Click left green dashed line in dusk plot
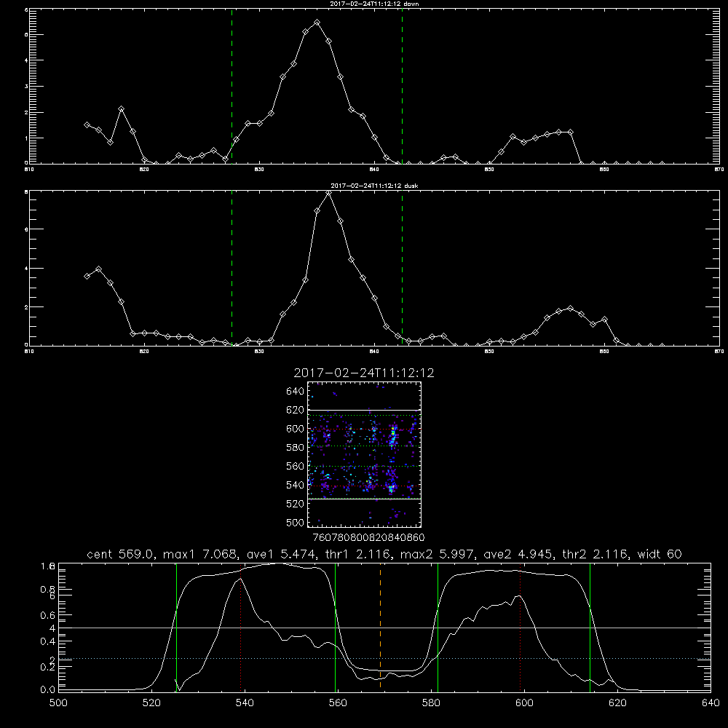Image resolution: width=728 pixels, height=728 pixels. point(232,268)
